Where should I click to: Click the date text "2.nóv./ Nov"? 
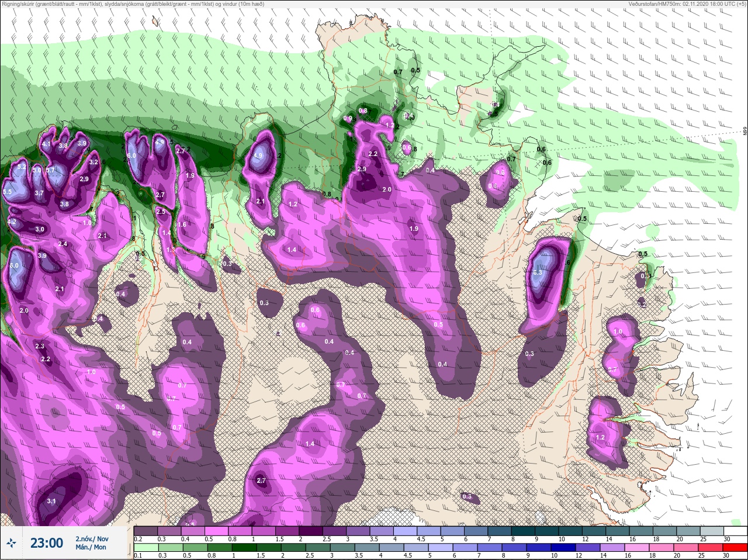point(92,539)
